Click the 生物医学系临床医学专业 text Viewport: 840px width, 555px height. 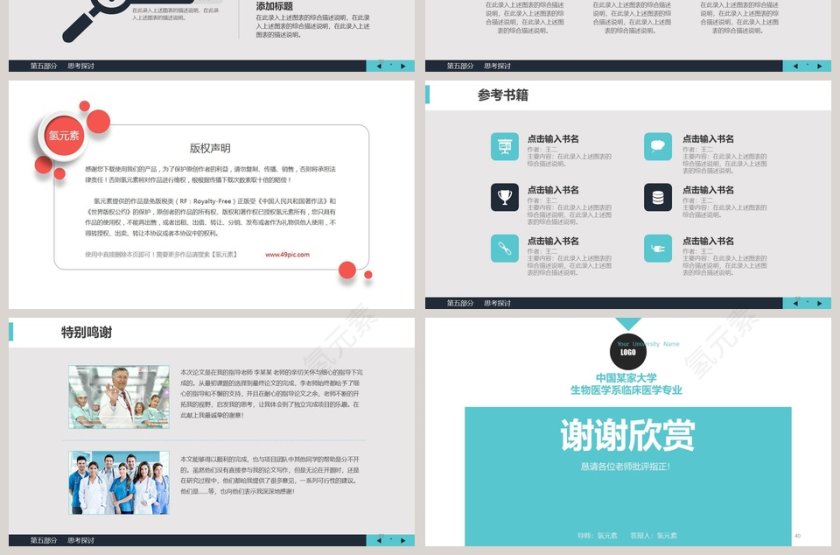(x=626, y=390)
